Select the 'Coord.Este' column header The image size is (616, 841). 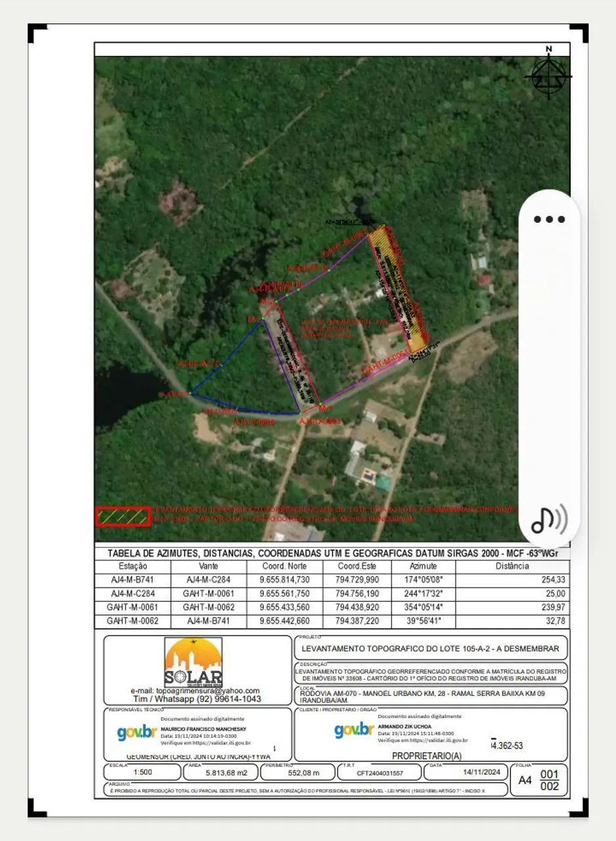pyautogui.click(x=357, y=566)
